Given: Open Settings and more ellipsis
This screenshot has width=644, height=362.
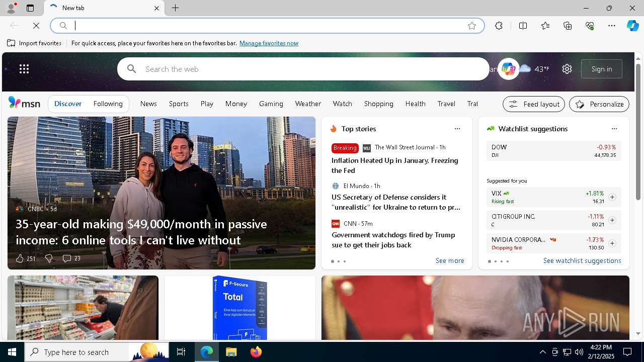Looking at the screenshot, I should point(612,26).
